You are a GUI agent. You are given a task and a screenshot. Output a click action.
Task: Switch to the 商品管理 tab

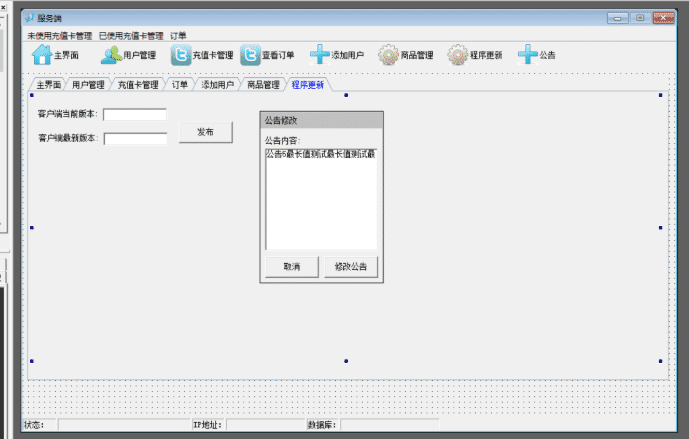pyautogui.click(x=263, y=85)
